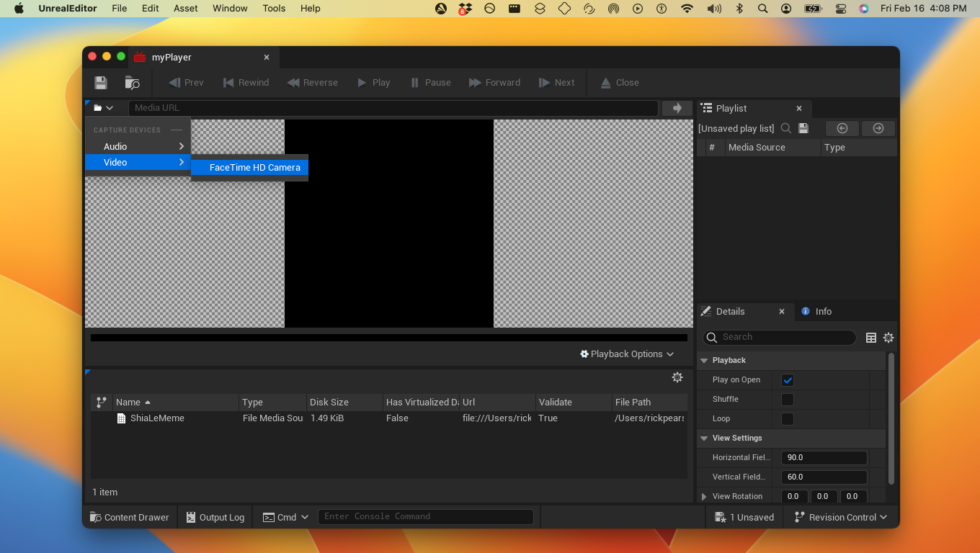The image size is (980, 553).
Task: Click the Save playlist icon
Action: click(x=803, y=128)
